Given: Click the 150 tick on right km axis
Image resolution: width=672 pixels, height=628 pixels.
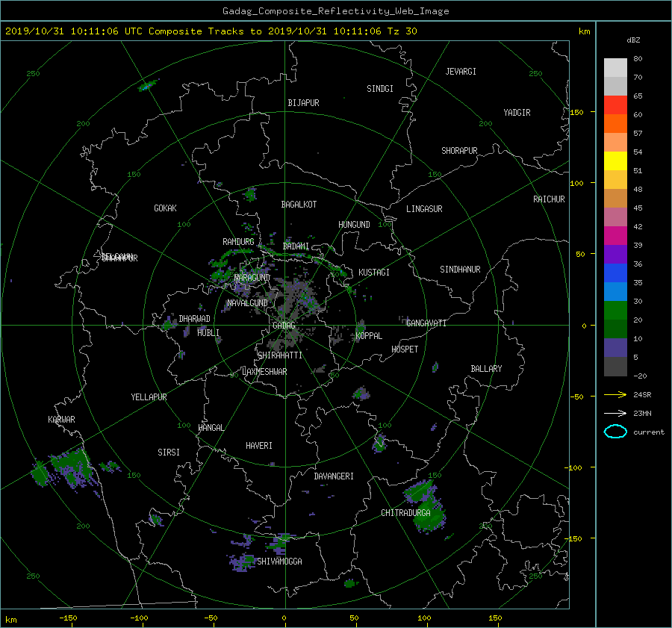Looking at the screenshot, I should coord(576,112).
